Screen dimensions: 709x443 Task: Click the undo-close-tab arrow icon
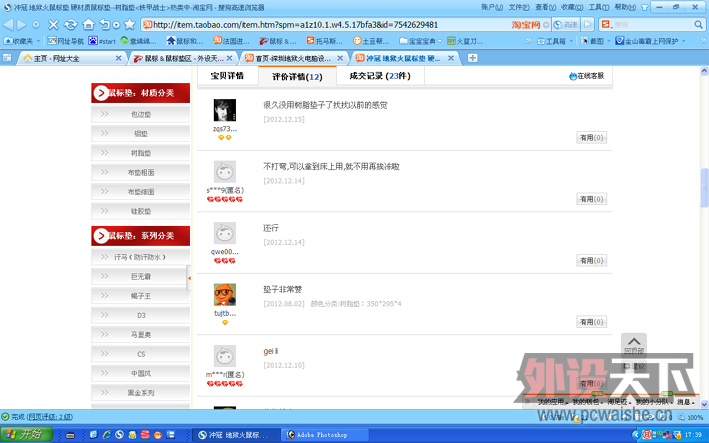pos(104,24)
